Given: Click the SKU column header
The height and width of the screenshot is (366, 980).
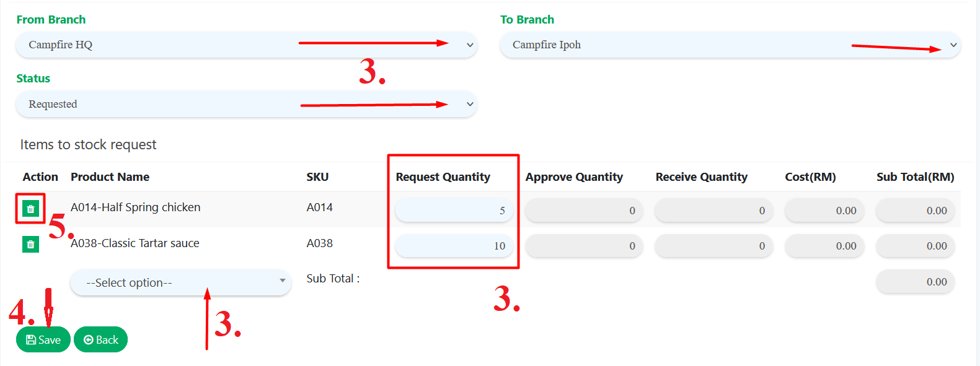Looking at the screenshot, I should coord(317,176).
